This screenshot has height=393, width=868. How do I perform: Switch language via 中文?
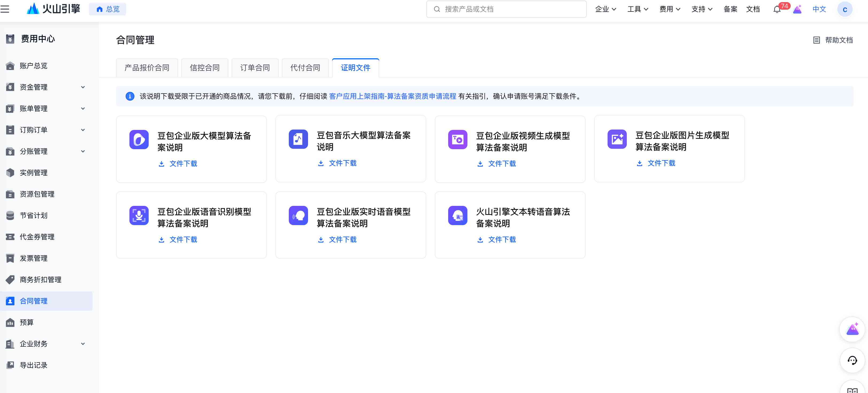(x=819, y=9)
